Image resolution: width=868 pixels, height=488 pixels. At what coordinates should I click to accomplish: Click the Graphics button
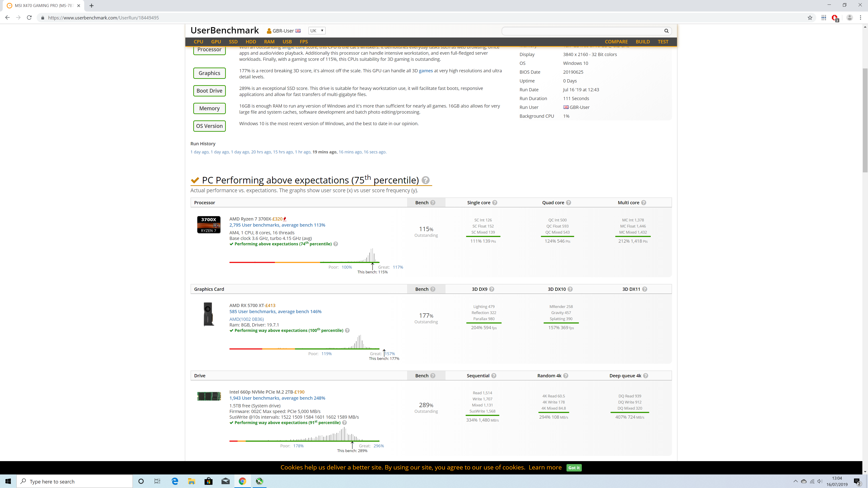pos(209,73)
